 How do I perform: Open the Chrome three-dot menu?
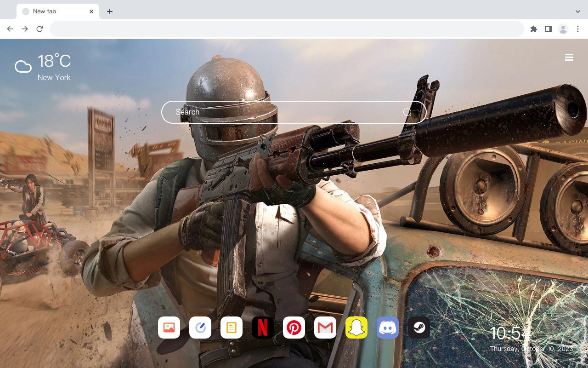[578, 29]
